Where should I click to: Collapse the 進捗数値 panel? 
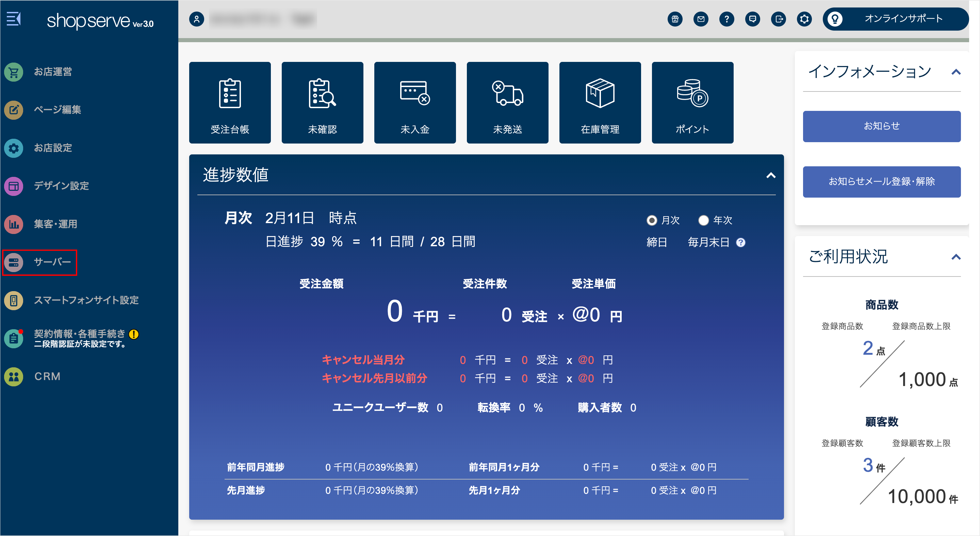pyautogui.click(x=770, y=175)
